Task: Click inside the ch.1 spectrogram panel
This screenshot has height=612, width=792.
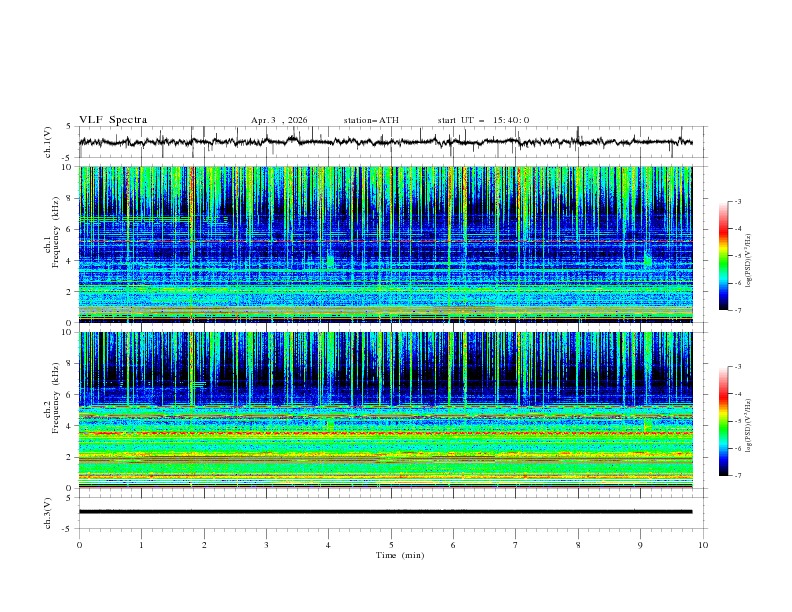Action: 386,244
